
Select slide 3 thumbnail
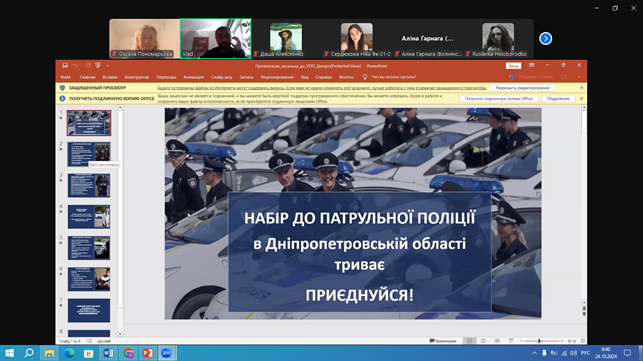point(89,185)
